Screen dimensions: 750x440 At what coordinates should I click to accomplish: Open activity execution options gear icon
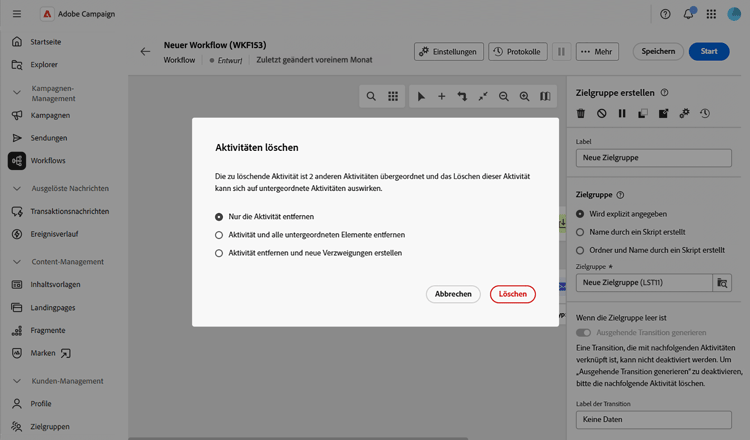[684, 113]
